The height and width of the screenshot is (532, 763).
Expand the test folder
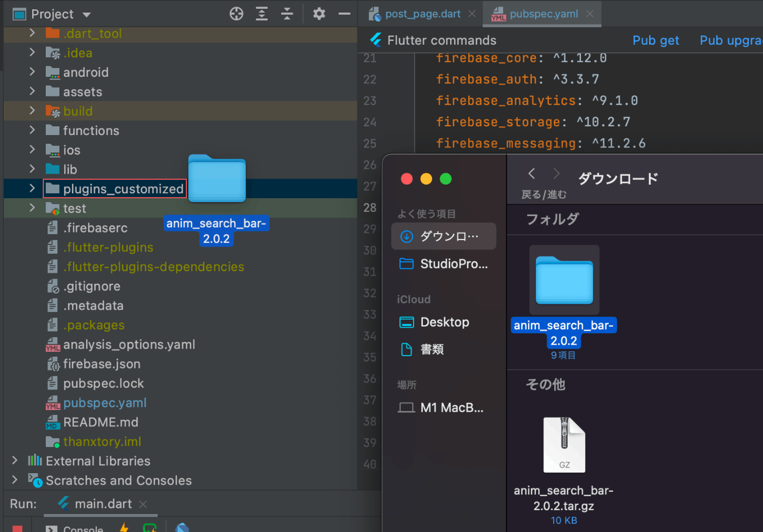click(32, 207)
